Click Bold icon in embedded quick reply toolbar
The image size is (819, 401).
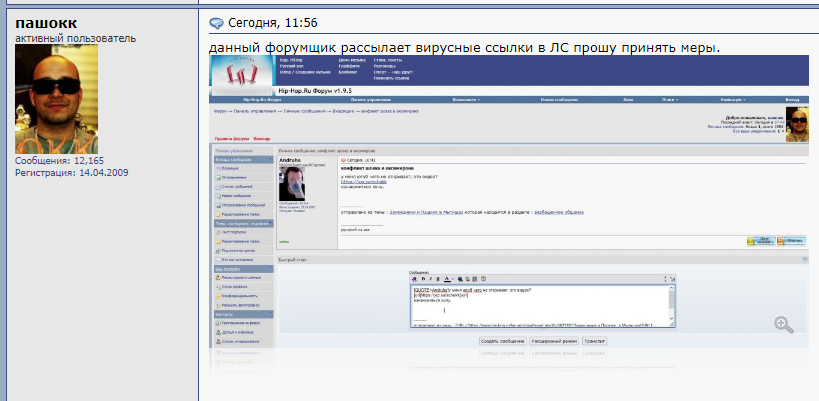point(423,279)
